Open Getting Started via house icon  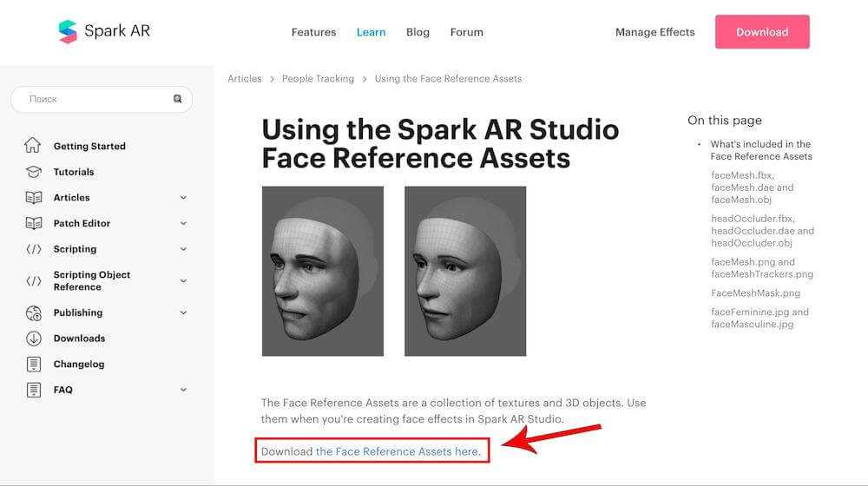tap(33, 146)
